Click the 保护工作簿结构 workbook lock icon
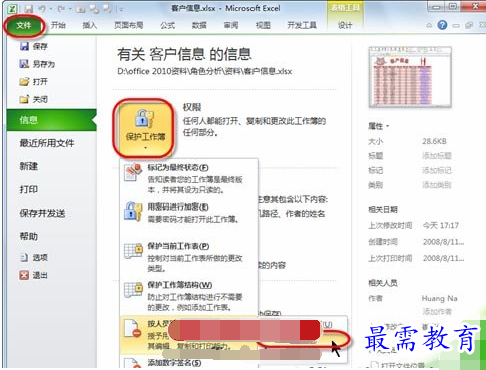This screenshot has width=486, height=370. 133,289
